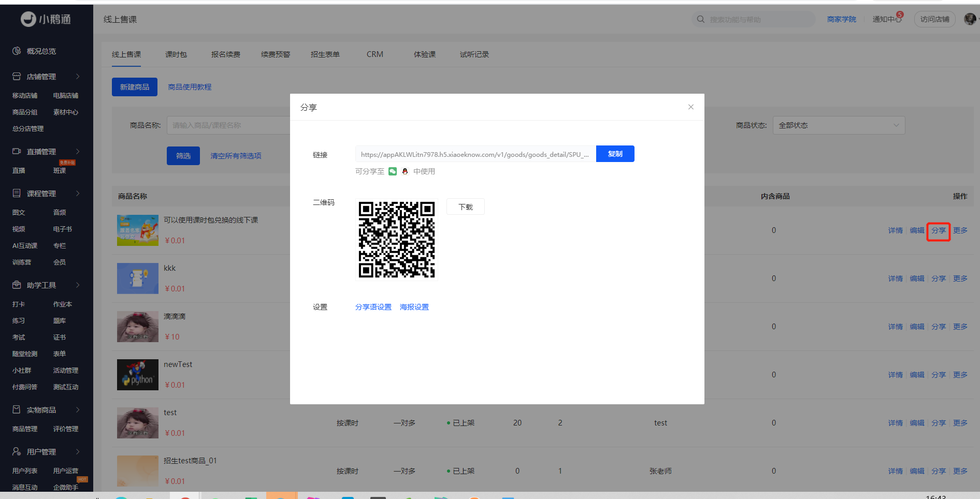Viewport: 980px width, 499px height.
Task: Click 编辑 for the 滴滴滴 row
Action: click(x=917, y=327)
